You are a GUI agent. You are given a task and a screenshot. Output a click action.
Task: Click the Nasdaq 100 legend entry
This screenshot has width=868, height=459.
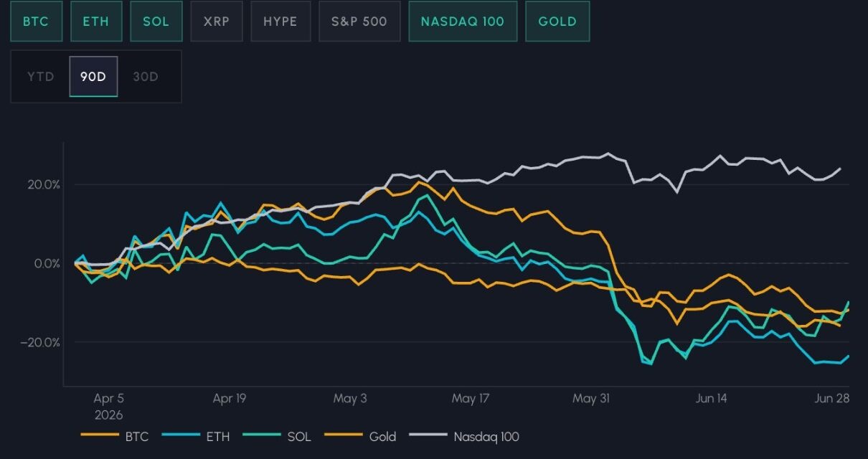[x=465, y=436]
